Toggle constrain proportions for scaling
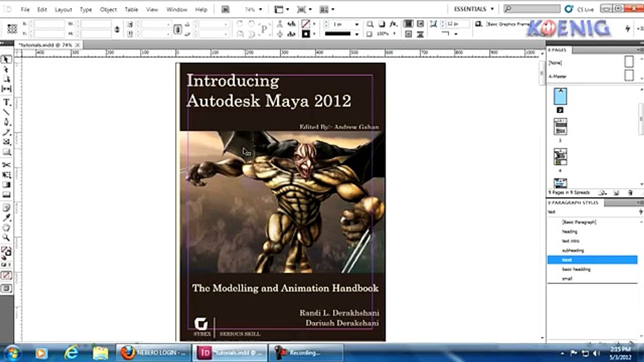This screenshot has width=644, height=362. click(x=178, y=29)
